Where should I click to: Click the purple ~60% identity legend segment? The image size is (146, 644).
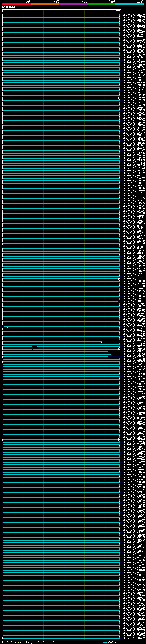click(x=73, y=4)
